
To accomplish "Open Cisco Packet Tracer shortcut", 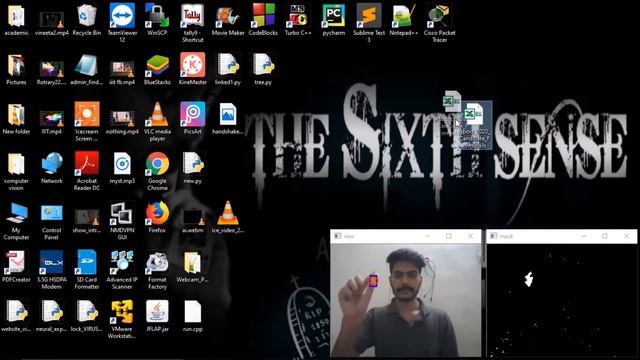I will [440, 22].
